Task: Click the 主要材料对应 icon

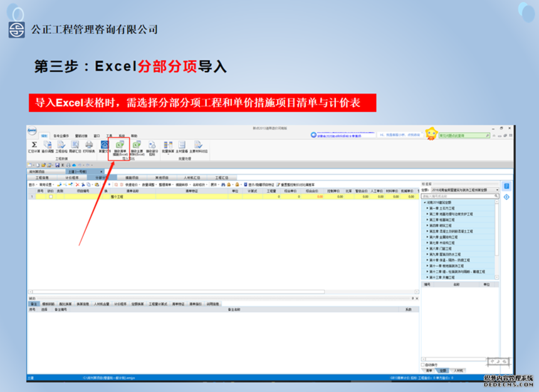Action: coord(198,145)
